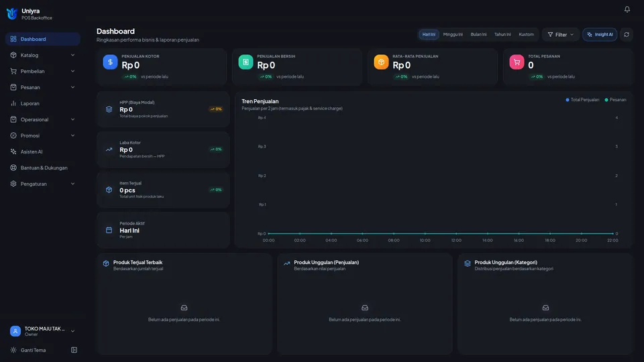This screenshot has height=362, width=644.
Task: Click the 0 pcs value in Item Terjual
Action: coord(127,190)
